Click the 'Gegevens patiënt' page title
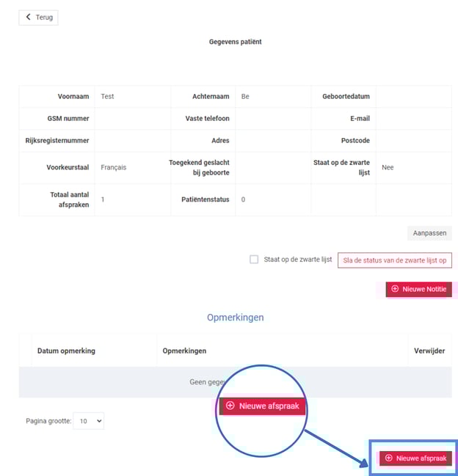 click(235, 42)
